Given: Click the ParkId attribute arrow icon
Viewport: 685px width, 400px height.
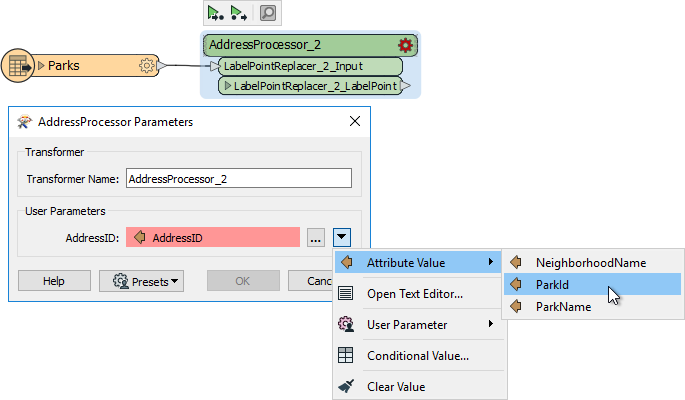Looking at the screenshot, I should point(515,284).
